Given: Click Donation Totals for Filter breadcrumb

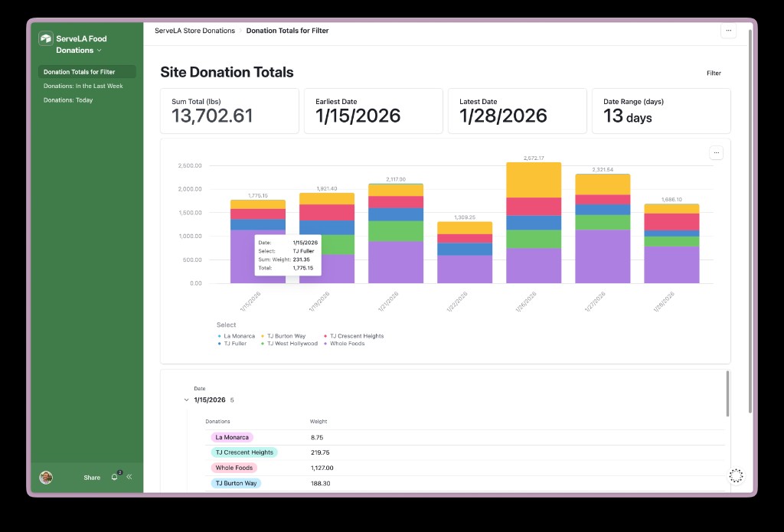Looking at the screenshot, I should point(288,31).
